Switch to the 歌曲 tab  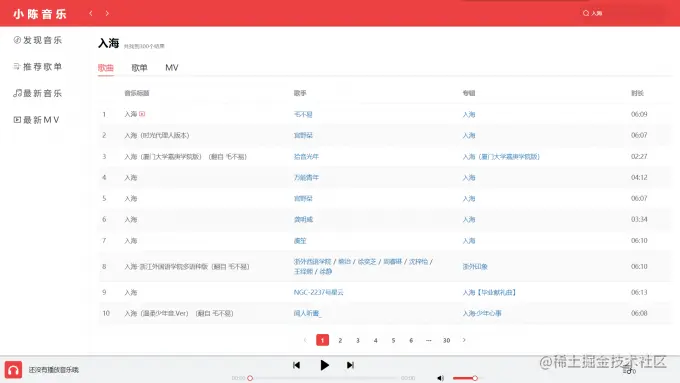(x=106, y=68)
